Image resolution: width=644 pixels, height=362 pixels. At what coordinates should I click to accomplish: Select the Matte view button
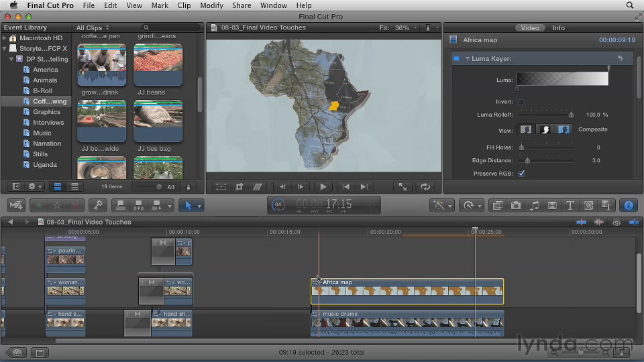point(545,129)
